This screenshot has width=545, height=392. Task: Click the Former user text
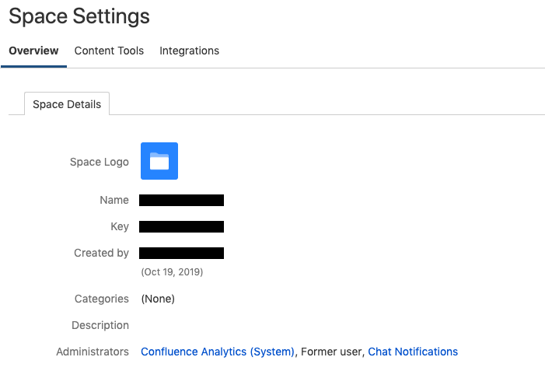coord(331,352)
